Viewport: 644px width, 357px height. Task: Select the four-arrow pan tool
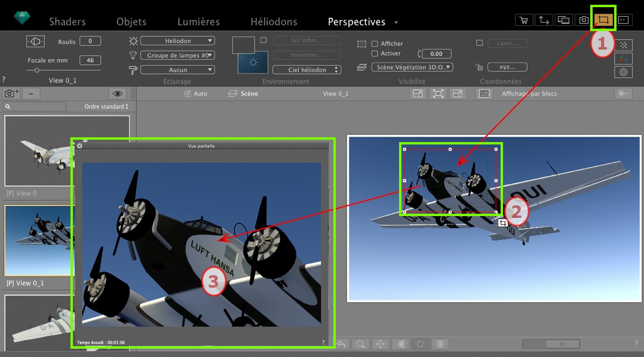381,344
